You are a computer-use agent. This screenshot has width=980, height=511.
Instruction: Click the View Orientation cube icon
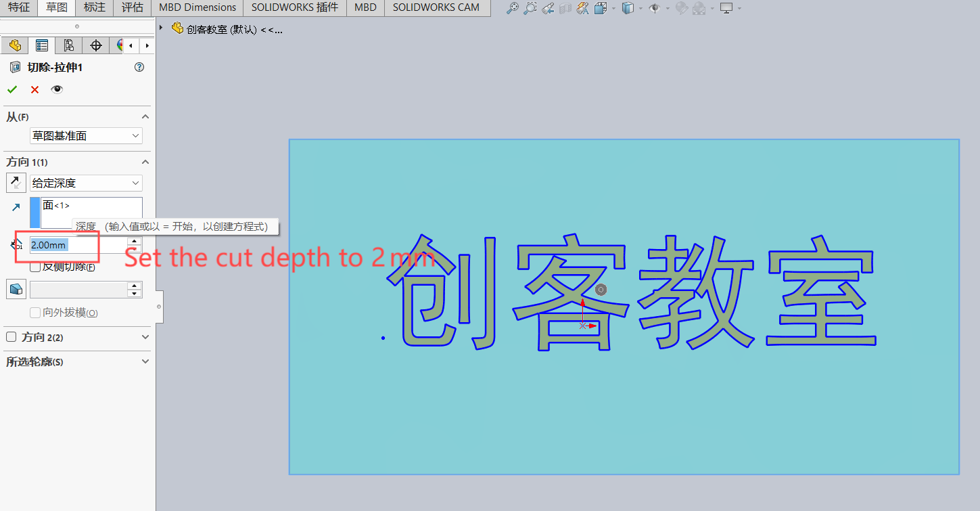600,8
